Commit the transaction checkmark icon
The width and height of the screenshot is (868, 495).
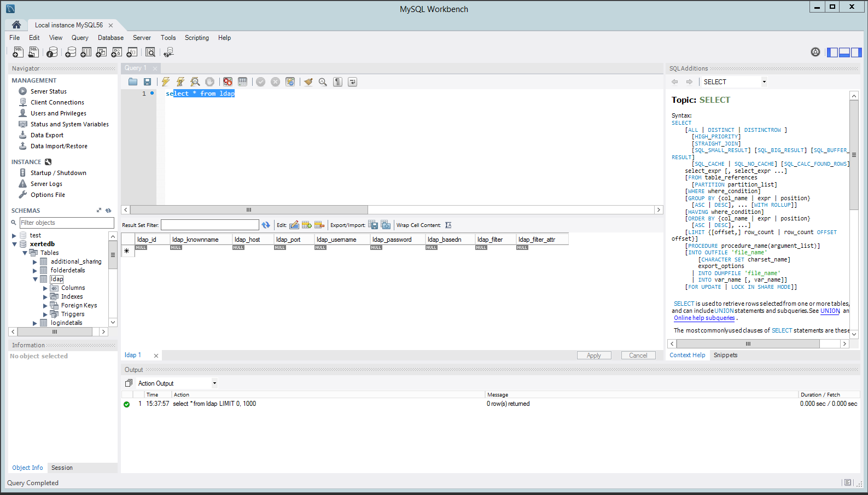coord(261,81)
